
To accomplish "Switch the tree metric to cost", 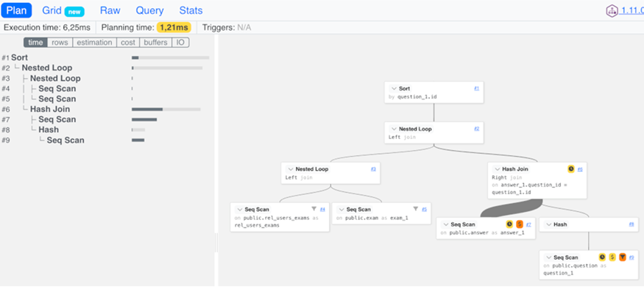I will pos(128,42).
